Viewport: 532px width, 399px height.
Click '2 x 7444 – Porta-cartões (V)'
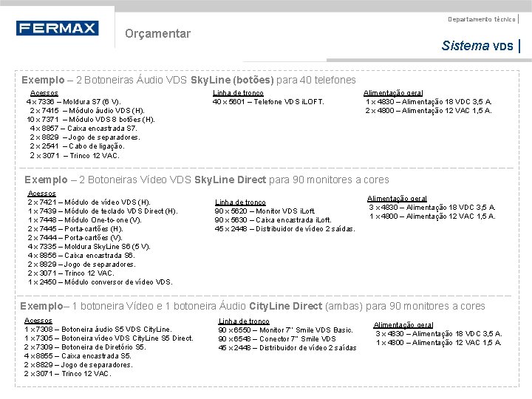tap(75, 238)
